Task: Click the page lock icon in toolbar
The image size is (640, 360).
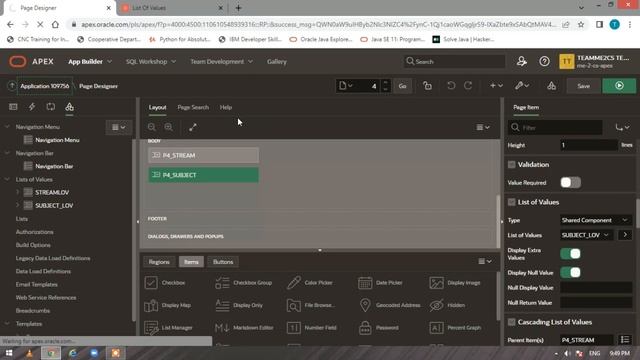Action: click(427, 86)
